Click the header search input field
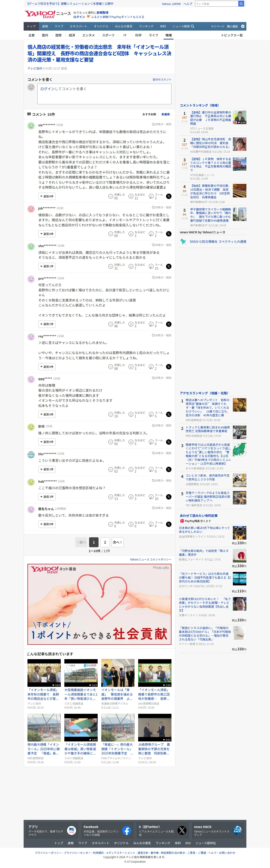 (x=216, y=4)
